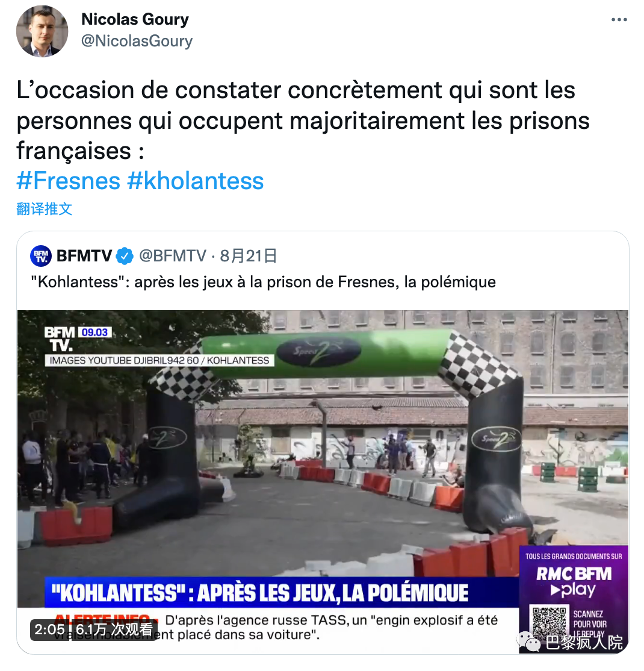
Task: Open Nicolas Goury's profile picture
Action: [x=42, y=31]
